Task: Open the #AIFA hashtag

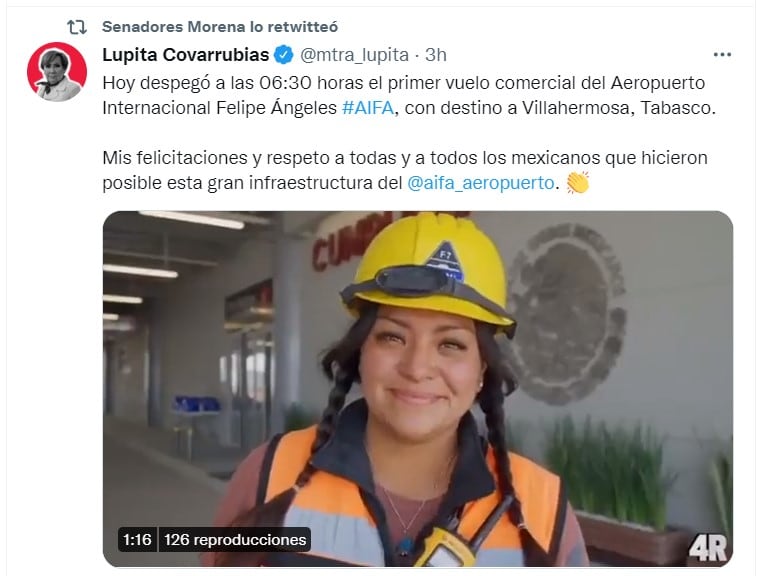Action: pos(368,107)
